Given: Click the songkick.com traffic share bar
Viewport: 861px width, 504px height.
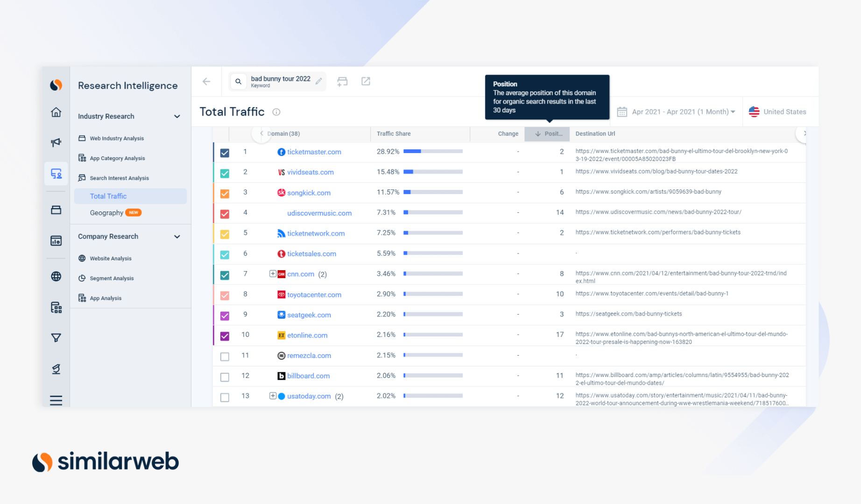Looking at the screenshot, I should 433,192.
